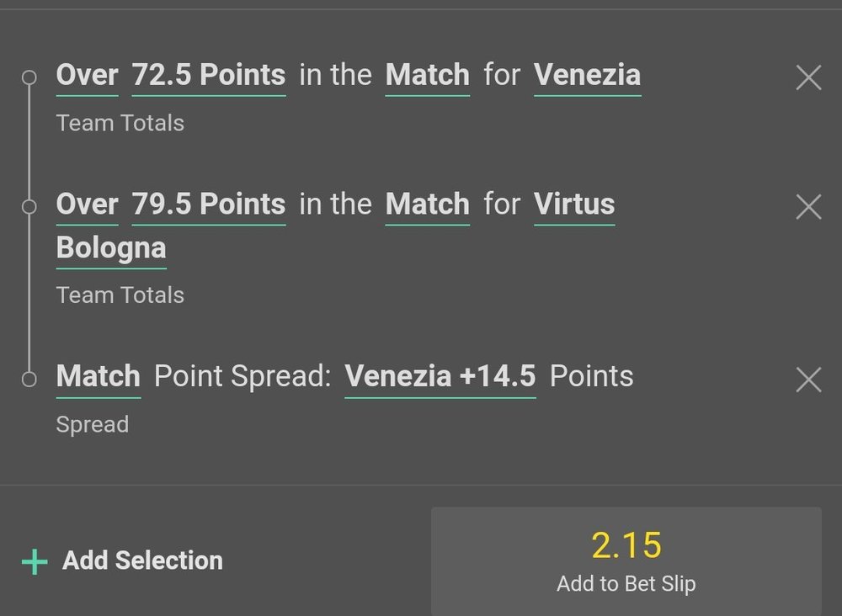Open the Venezia +14.5 spread selector
This screenshot has width=842, height=616.
pos(440,376)
